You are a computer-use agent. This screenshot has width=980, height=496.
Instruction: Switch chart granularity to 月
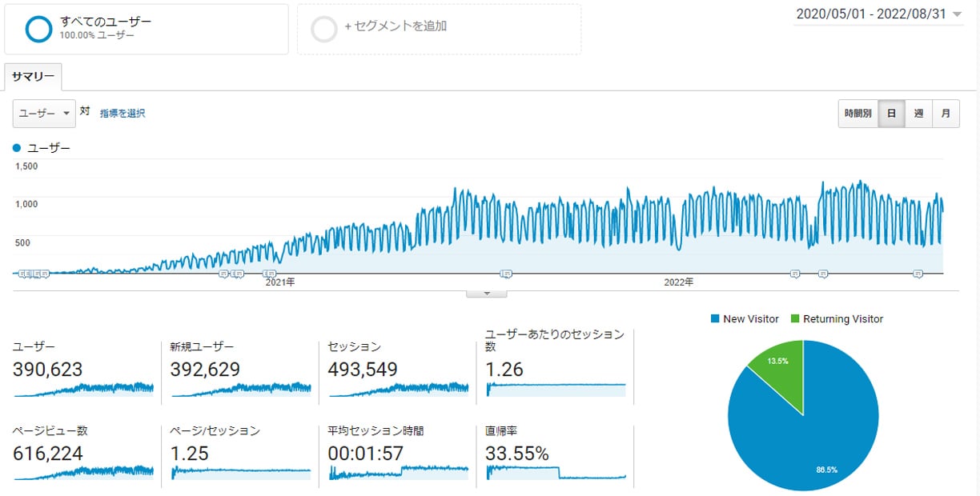pos(946,114)
